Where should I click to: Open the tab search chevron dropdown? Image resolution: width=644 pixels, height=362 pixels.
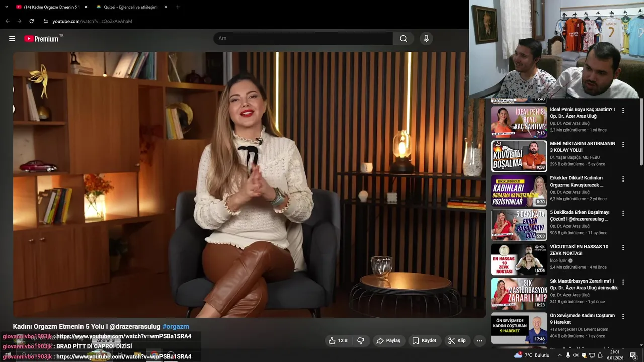coord(7,7)
